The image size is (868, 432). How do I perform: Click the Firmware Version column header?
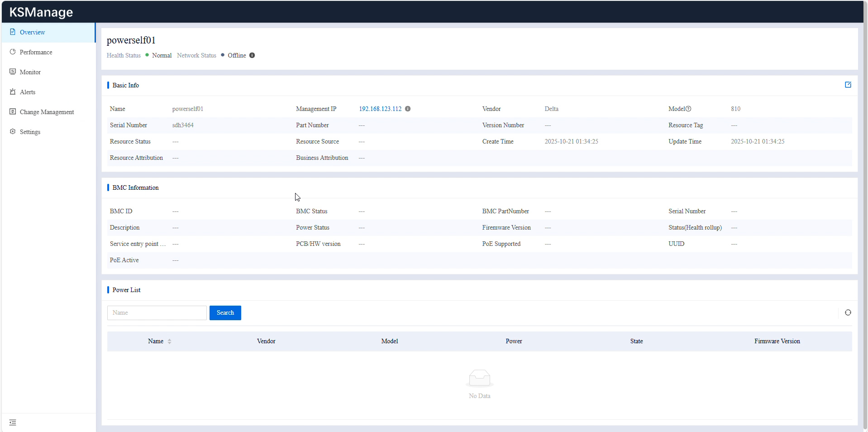(777, 341)
